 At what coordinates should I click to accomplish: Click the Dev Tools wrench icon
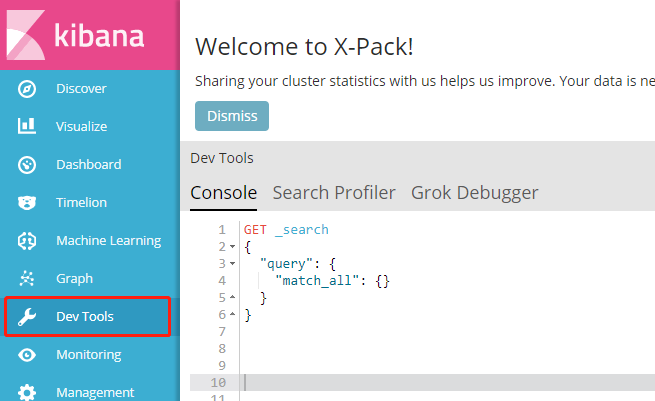(27, 317)
